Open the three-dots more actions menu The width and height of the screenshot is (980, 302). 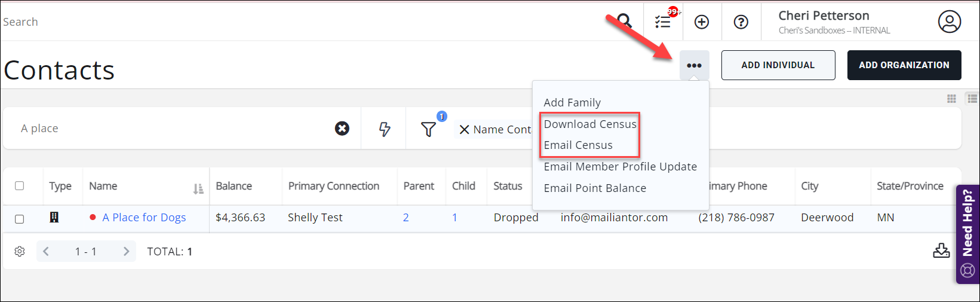[694, 65]
